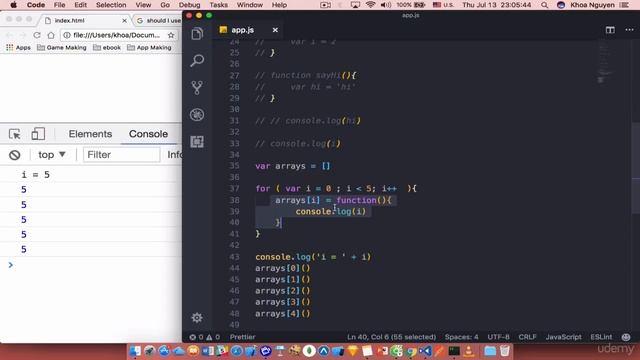Open the Extensions view in activity bar

(197, 142)
